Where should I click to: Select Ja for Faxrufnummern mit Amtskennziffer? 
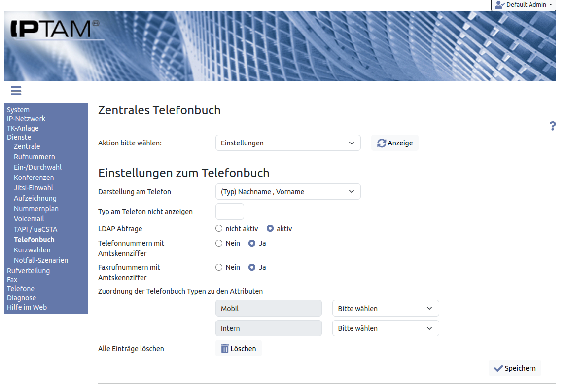pos(252,267)
